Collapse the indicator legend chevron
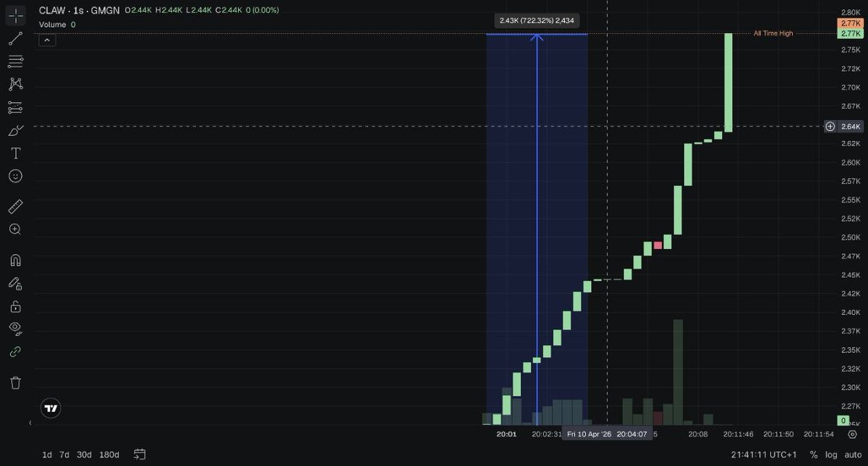Viewport: 868px width, 466px height. 46,40
